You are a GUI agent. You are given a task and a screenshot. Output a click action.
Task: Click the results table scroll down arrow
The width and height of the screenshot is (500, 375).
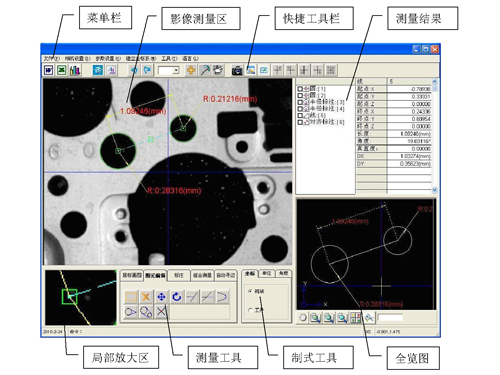434,190
